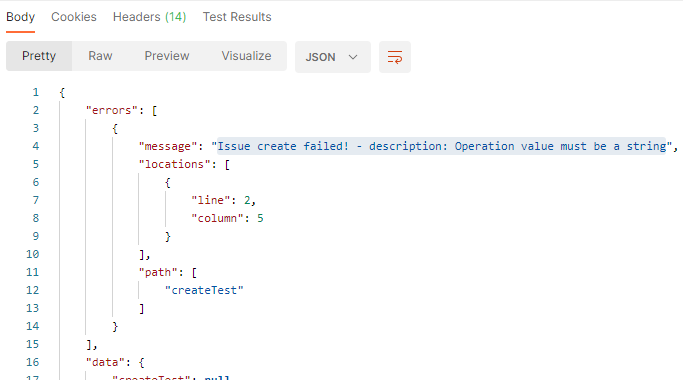
Task: Toggle the wrap lines icon
Action: [395, 57]
